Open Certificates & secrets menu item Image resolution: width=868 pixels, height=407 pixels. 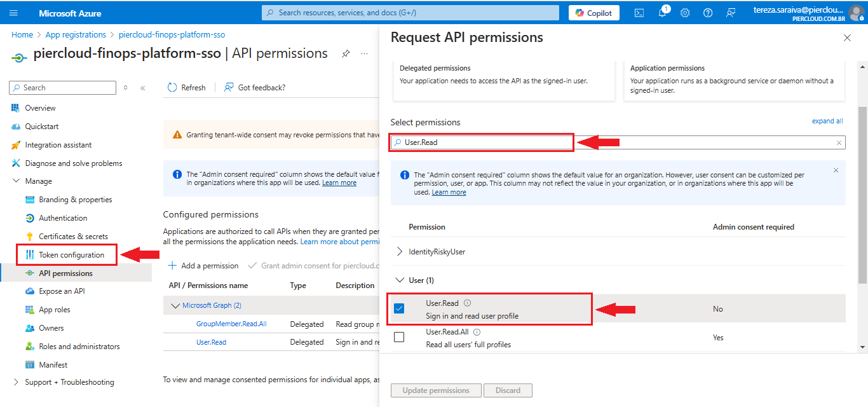click(x=73, y=237)
